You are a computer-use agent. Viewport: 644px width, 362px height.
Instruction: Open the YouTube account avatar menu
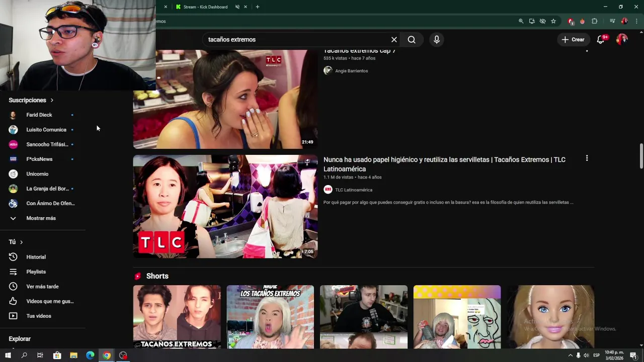(622, 40)
